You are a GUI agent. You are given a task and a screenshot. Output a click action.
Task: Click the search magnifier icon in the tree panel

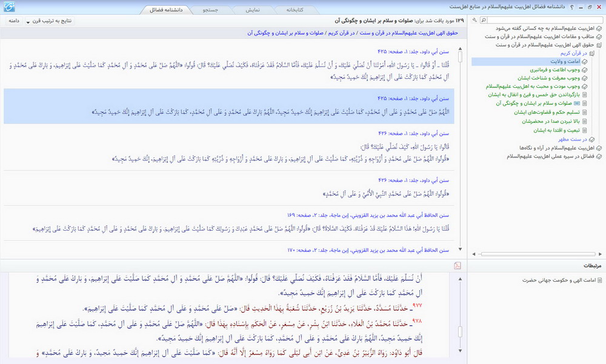point(484,20)
